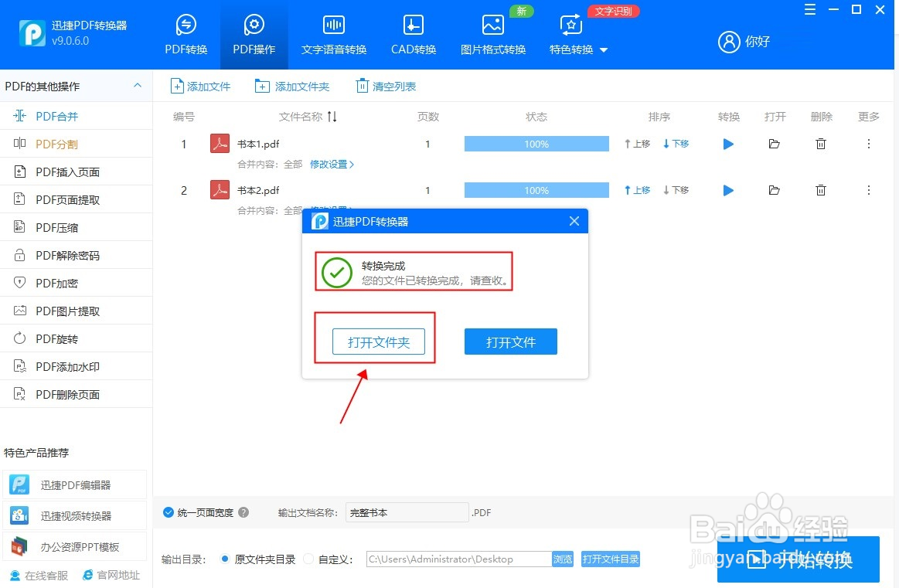The height and width of the screenshot is (588, 899).
Task: Select PDF页面提取 in sidebar
Action: point(77,199)
